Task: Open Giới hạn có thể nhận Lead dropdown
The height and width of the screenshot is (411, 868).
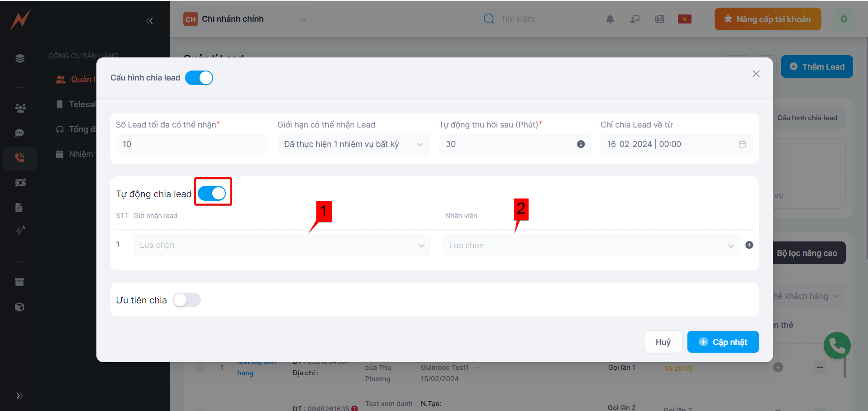Action: [353, 144]
